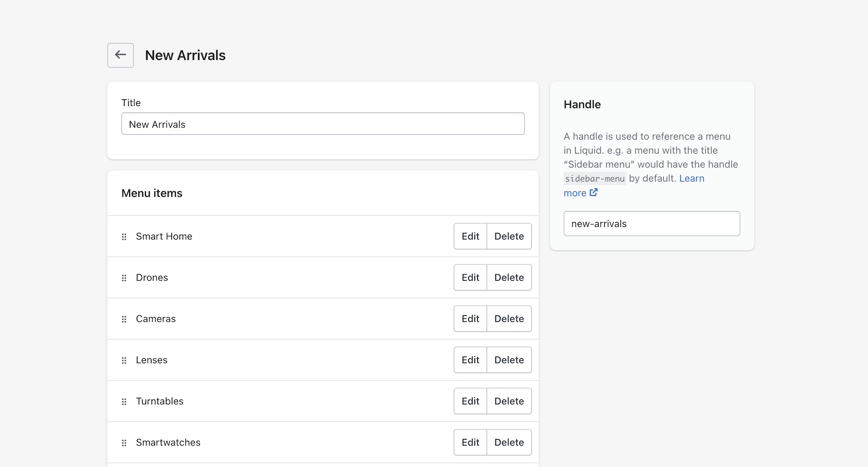Click the Handle card heading

point(582,104)
